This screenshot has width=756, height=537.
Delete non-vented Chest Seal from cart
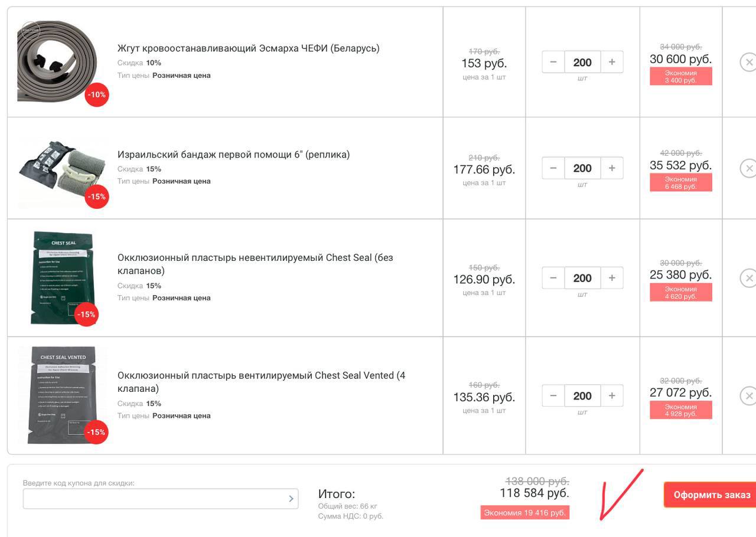coord(748,278)
